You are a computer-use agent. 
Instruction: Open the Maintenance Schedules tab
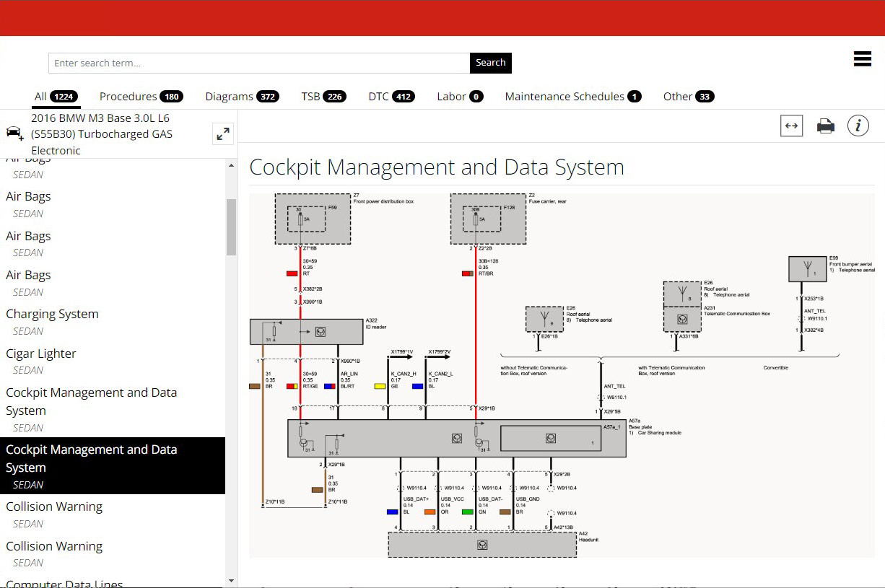(x=572, y=97)
